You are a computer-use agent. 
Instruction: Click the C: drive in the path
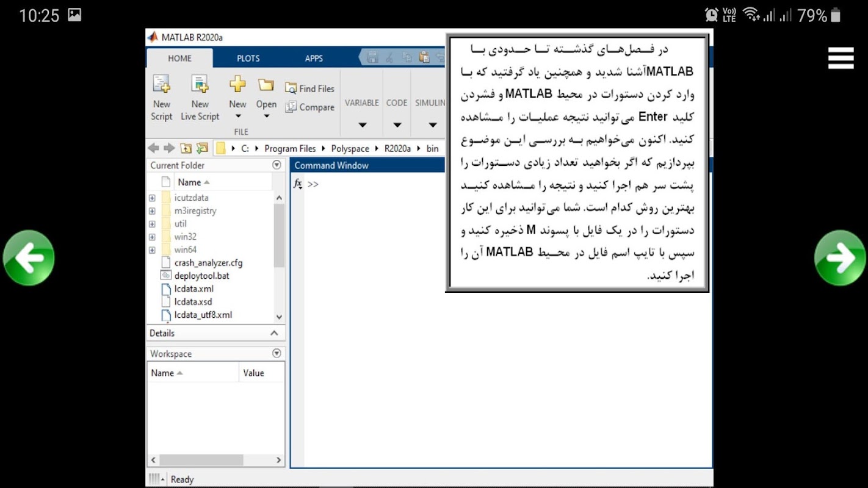pyautogui.click(x=245, y=148)
